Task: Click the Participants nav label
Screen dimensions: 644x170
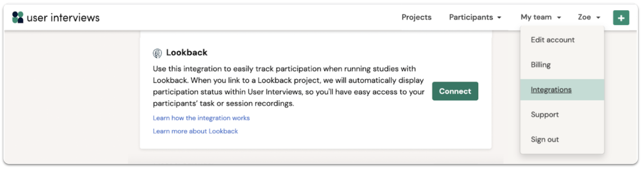Action: coord(471,17)
